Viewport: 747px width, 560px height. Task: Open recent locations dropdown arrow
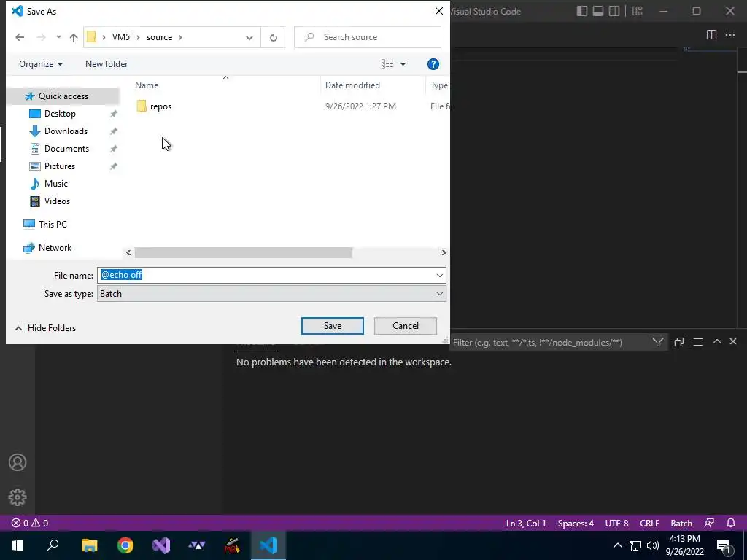pos(58,37)
